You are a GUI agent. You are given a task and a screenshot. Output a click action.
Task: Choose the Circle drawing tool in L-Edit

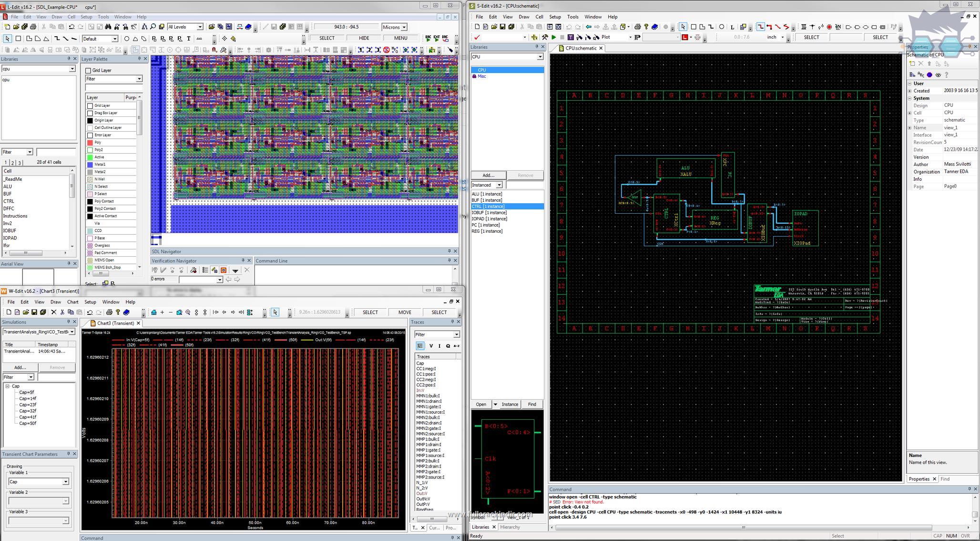point(126,39)
